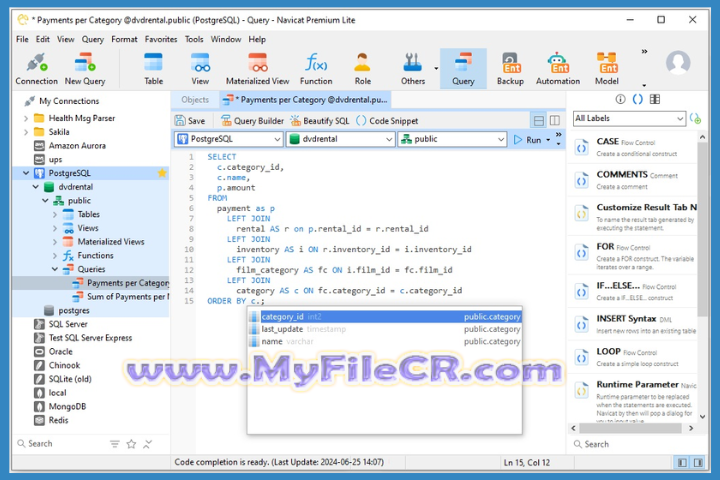Click the snippets horizontal scrollbar
Viewport: 720px width, 480px height.
(630, 428)
